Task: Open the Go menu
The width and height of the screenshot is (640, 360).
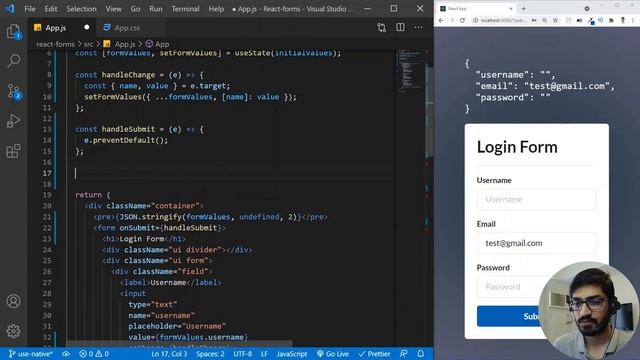Action: (136, 9)
